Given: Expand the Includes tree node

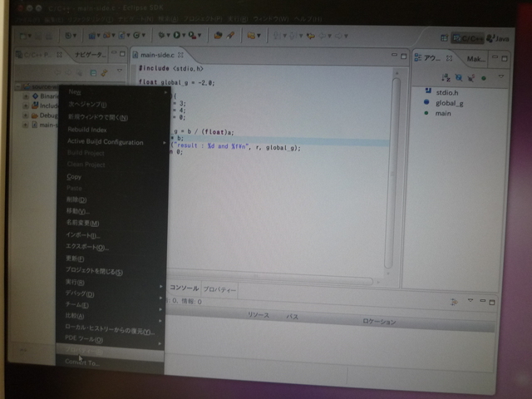Looking at the screenshot, I should point(24,106).
